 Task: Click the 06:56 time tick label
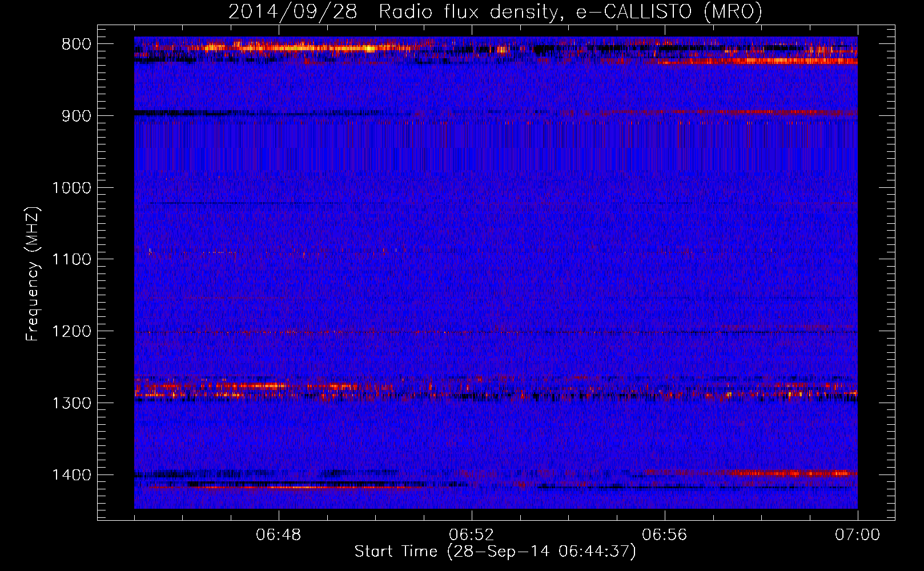pos(665,535)
